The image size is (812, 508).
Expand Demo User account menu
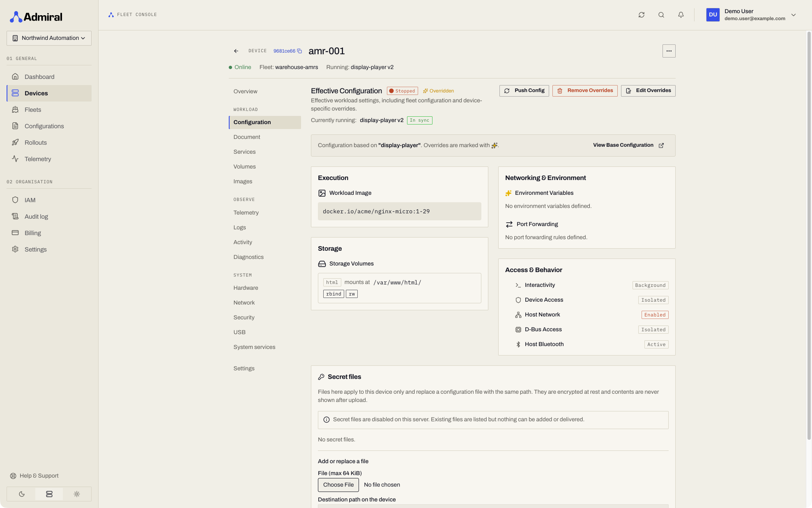751,15
